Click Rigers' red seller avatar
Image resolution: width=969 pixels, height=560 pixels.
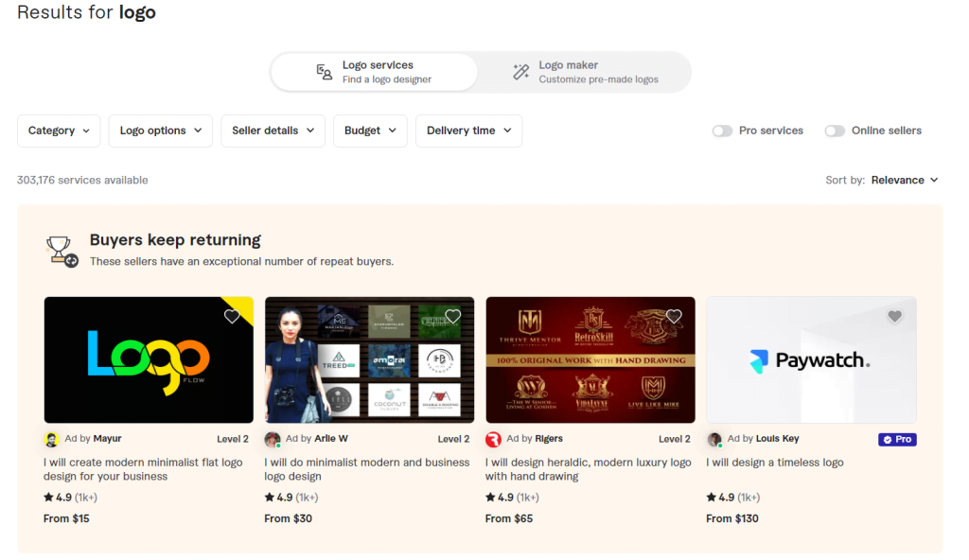tap(493, 440)
